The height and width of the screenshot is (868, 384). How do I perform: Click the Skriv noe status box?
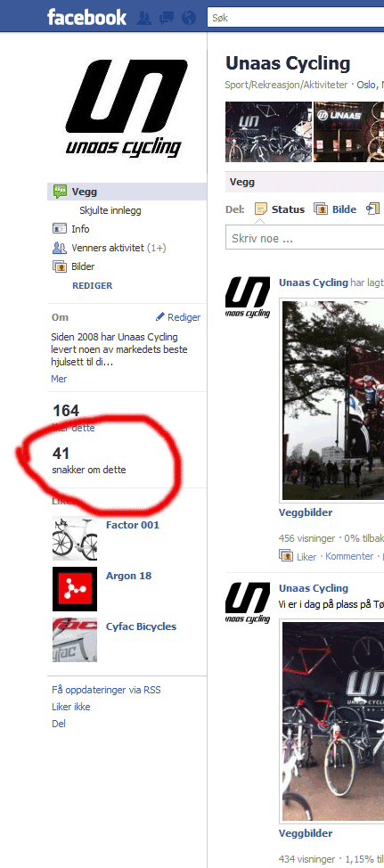click(x=305, y=238)
